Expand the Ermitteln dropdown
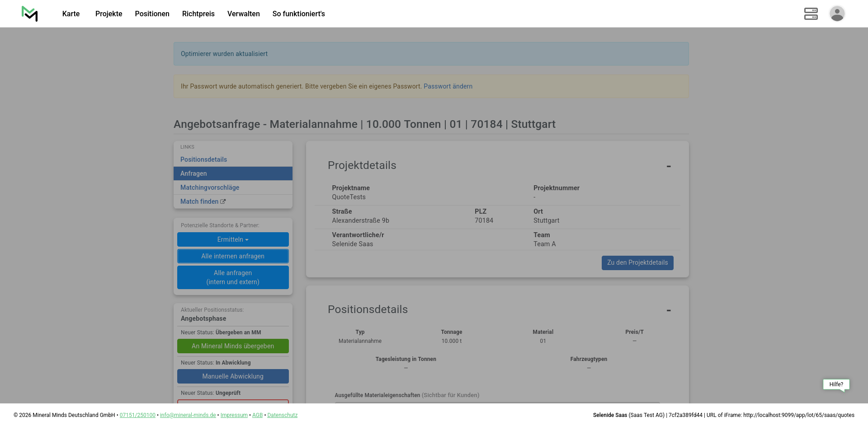Image resolution: width=868 pixels, height=426 pixels. coord(233,239)
